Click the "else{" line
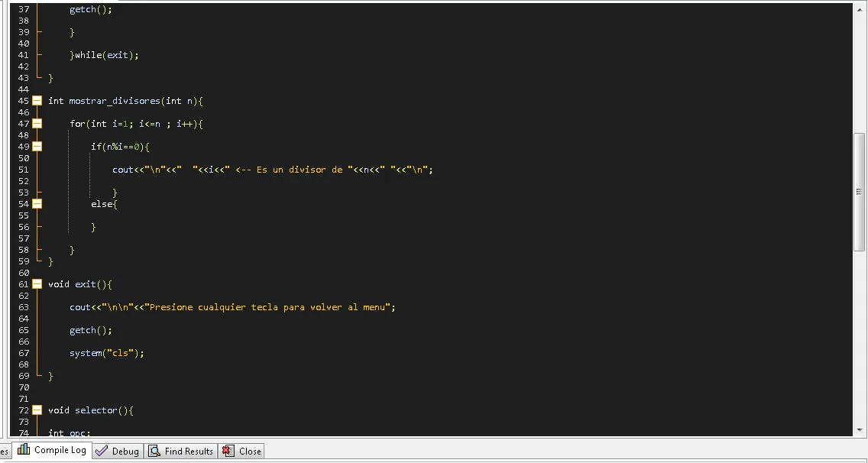This screenshot has width=868, height=463. [104, 204]
